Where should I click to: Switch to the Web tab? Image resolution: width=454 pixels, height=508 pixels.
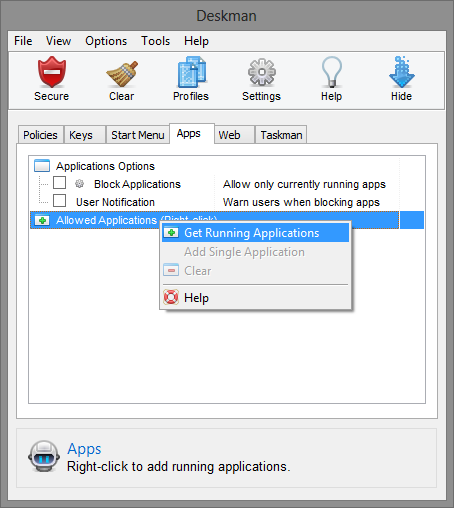(234, 135)
